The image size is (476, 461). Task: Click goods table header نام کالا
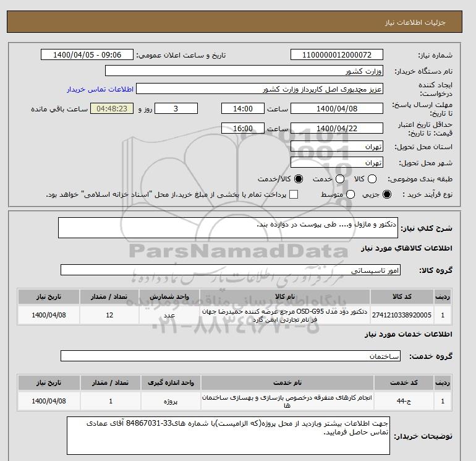tap(285, 296)
